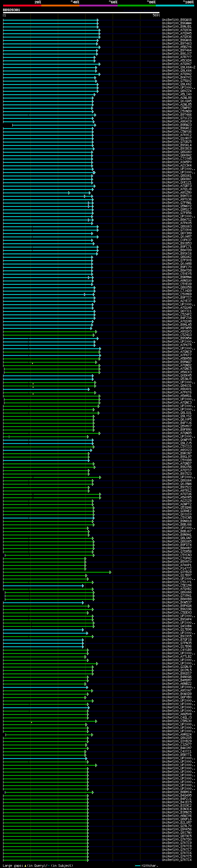Select the UniRef100_Q9LK62 label
Screen dimensions: 197x868
tap(177, 84)
